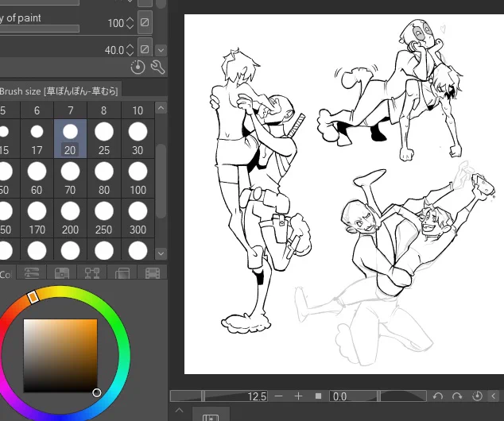
Task: Select brush size 17
Action: click(x=37, y=139)
